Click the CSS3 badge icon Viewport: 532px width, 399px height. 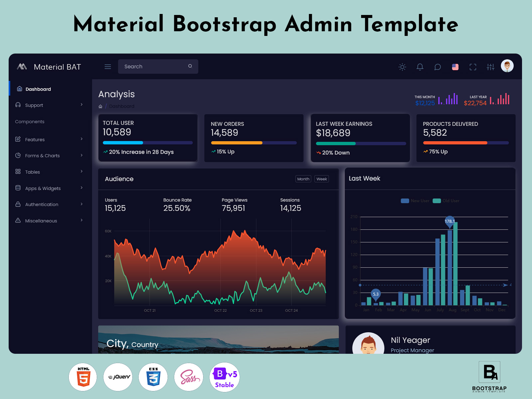153,377
